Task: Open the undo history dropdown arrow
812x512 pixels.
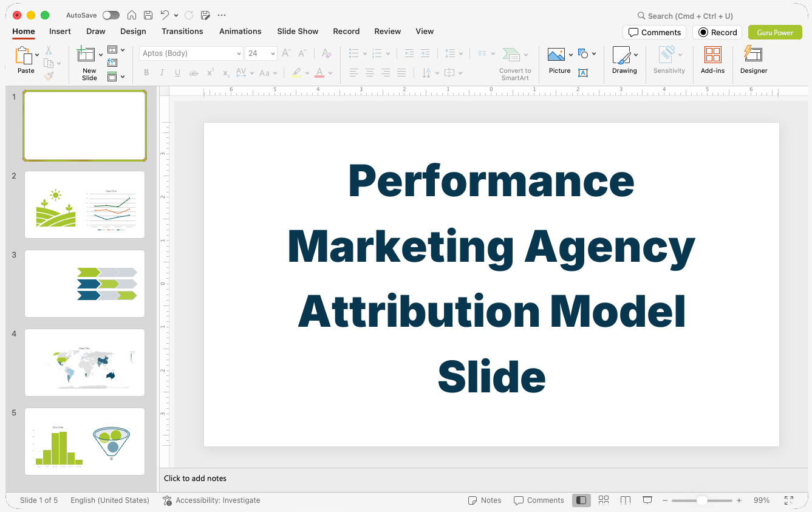Action: tap(176, 16)
